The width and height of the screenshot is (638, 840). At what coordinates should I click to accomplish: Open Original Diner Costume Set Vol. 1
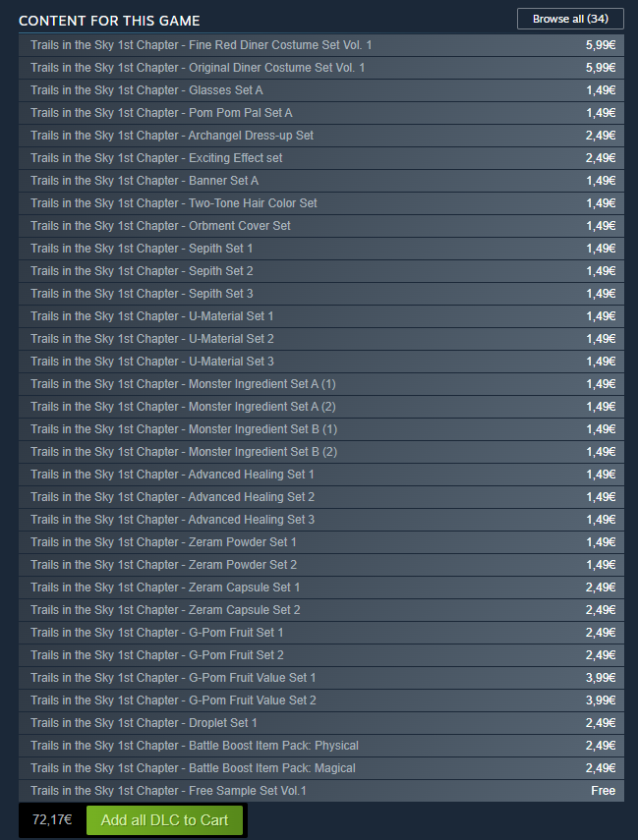[321, 68]
